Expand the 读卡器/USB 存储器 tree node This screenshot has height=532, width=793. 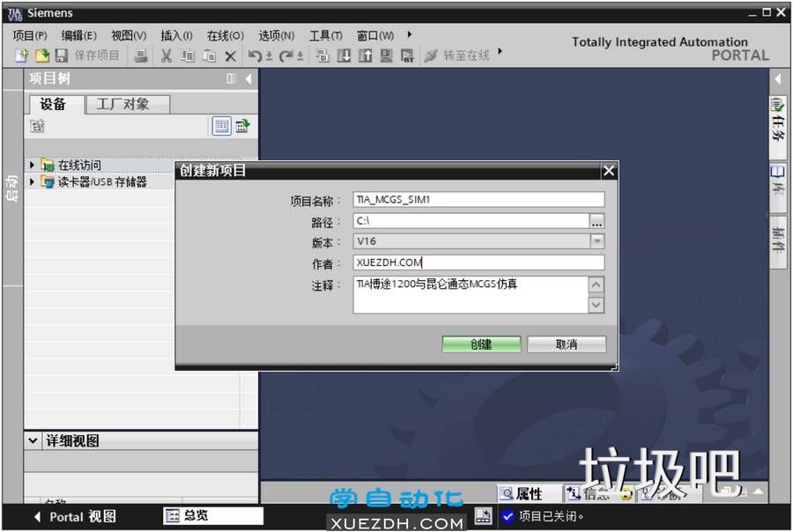pos(33,181)
